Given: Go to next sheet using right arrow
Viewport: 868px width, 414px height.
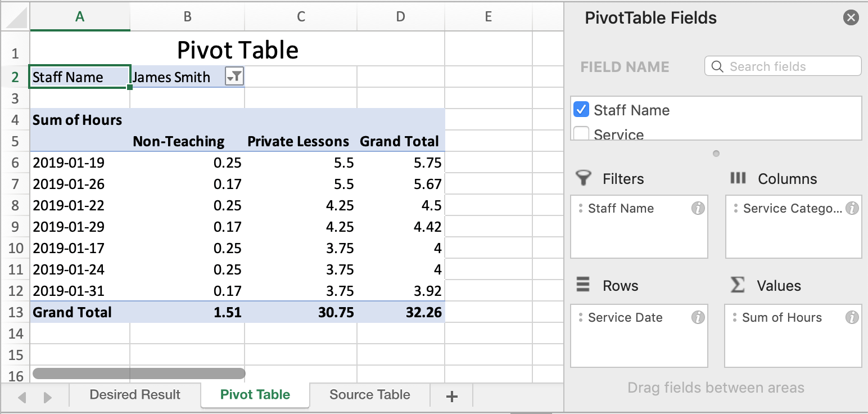Looking at the screenshot, I should pyautogui.click(x=48, y=398).
